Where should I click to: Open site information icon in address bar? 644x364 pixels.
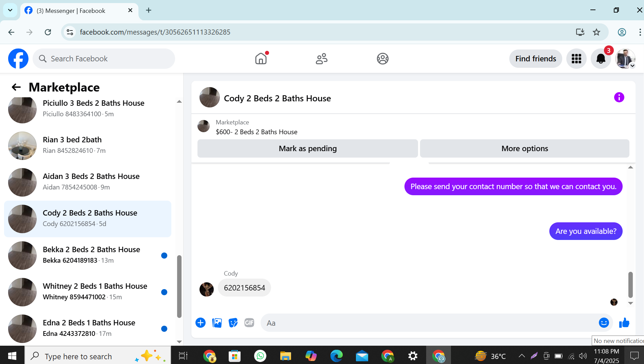(70, 32)
